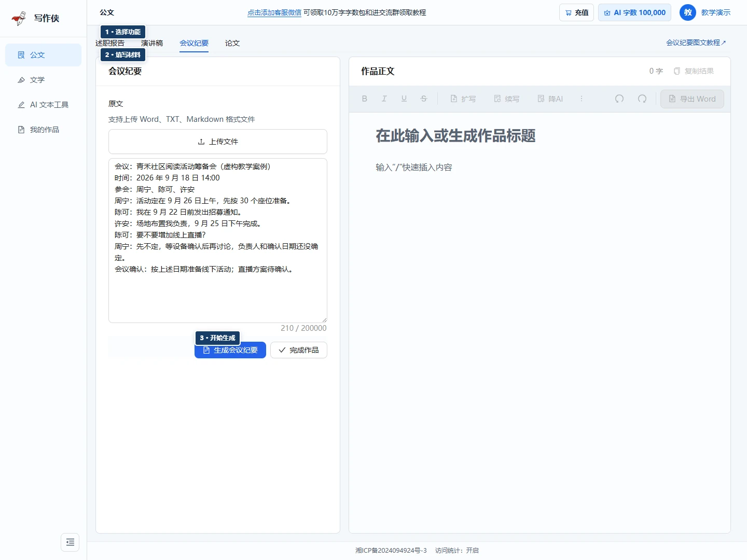Switch to the 演讲稿 tab
Screen dimensions: 747x560
[152, 43]
